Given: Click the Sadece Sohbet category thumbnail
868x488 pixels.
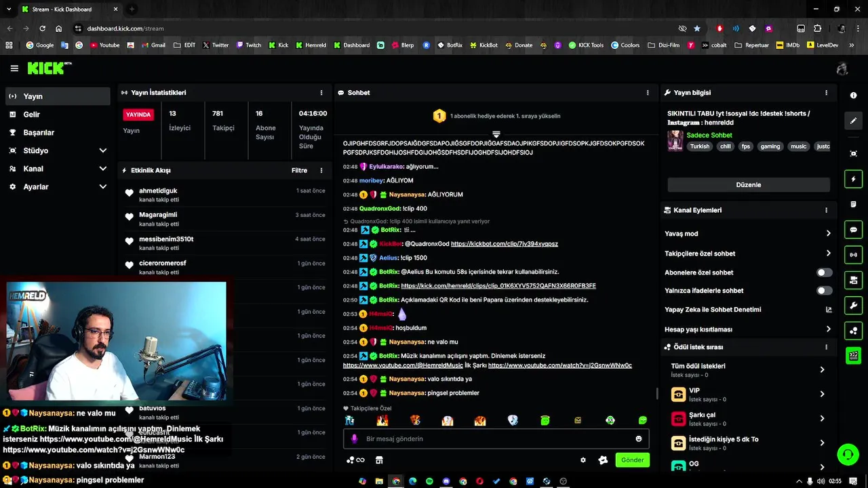Looking at the screenshot, I should click(x=675, y=140).
